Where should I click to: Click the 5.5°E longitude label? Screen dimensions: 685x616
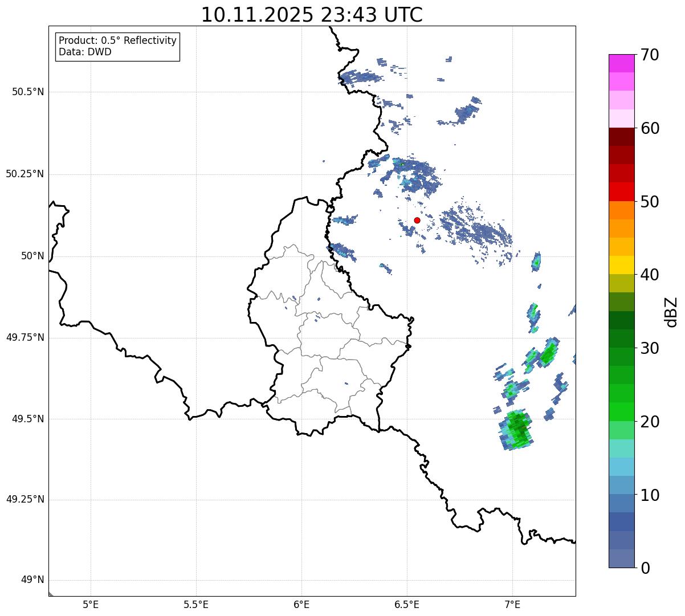[x=196, y=604]
